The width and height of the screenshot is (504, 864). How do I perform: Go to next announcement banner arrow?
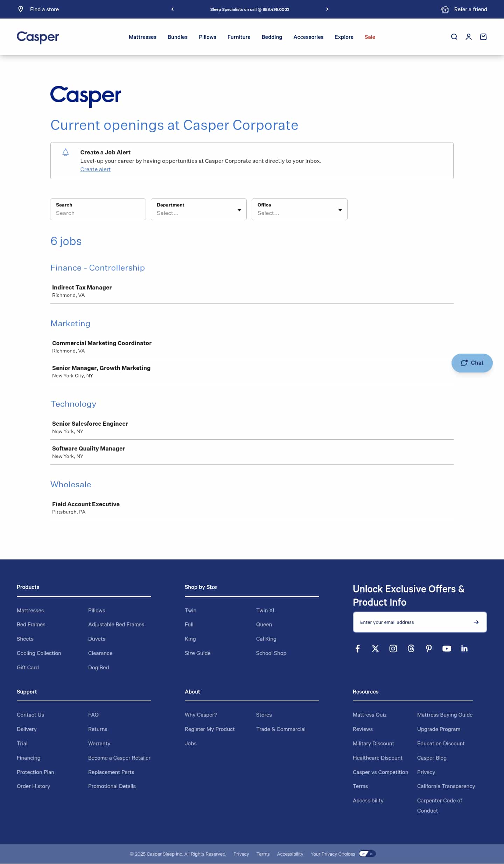click(327, 9)
